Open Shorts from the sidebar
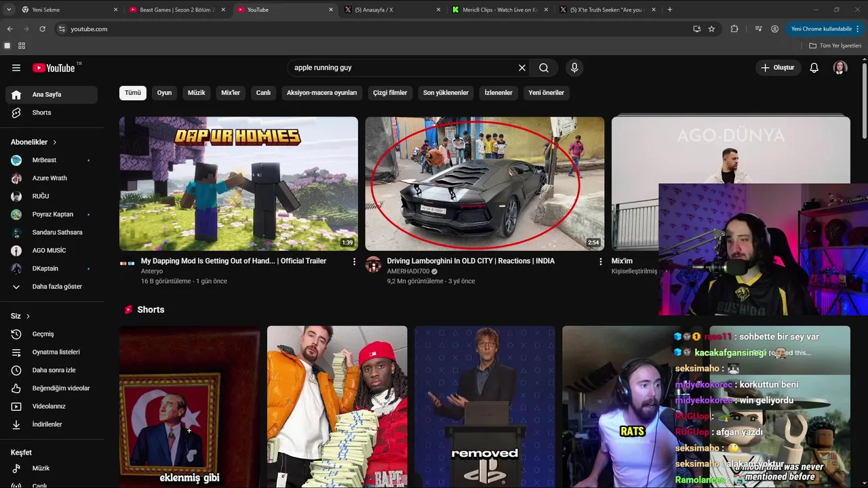Viewport: 868px width, 488px height. 52,113
